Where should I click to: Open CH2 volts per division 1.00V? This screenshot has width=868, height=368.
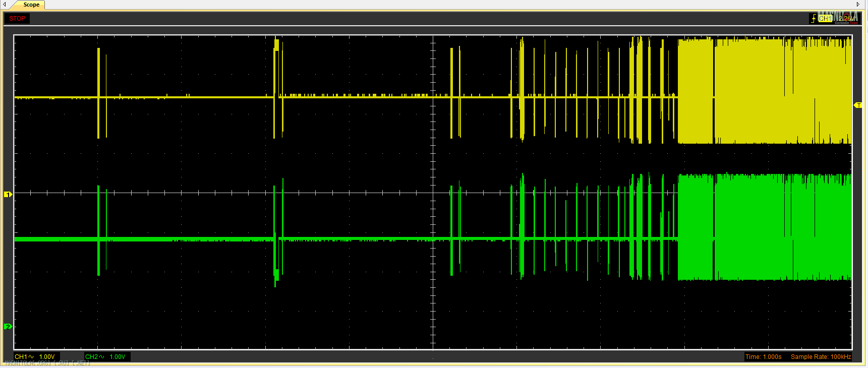tap(118, 357)
